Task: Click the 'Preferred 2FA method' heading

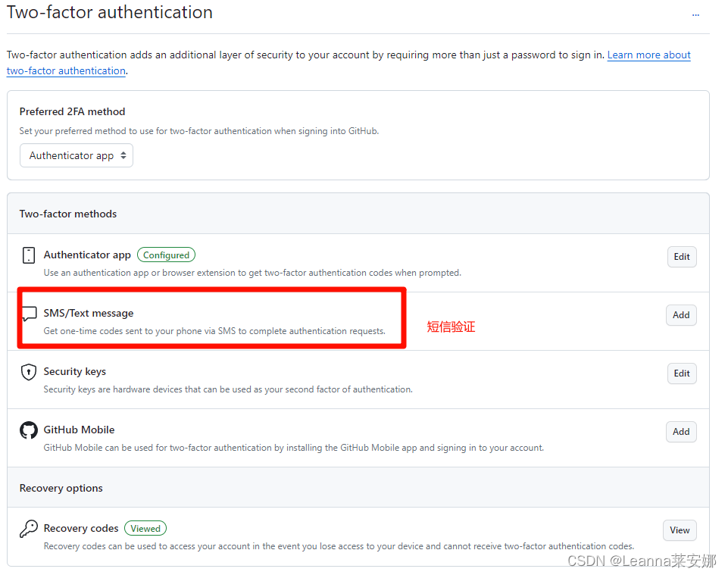Action: coord(73,111)
